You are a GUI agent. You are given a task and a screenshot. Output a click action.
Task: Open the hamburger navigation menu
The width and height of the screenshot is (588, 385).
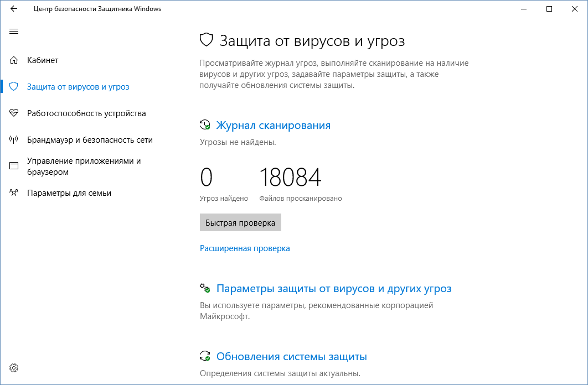(x=14, y=31)
